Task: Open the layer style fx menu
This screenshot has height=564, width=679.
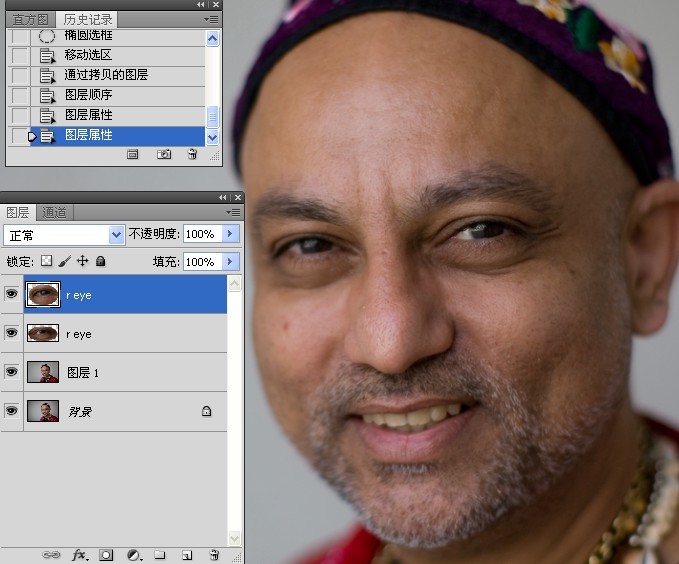Action: [x=80, y=554]
